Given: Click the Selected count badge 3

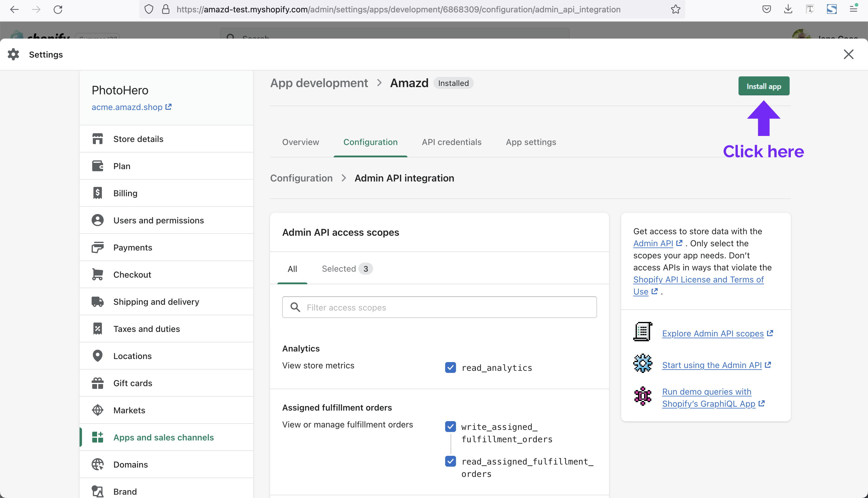Looking at the screenshot, I should [366, 269].
